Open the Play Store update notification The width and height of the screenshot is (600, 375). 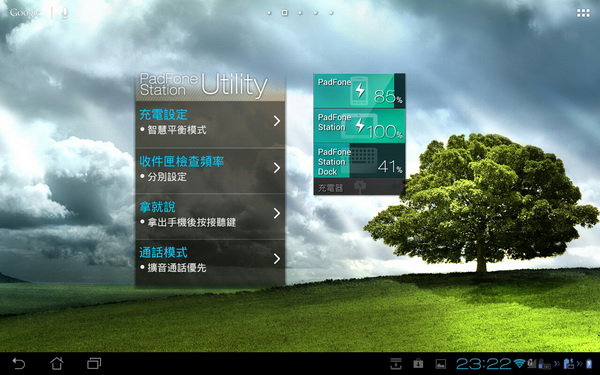(x=418, y=364)
